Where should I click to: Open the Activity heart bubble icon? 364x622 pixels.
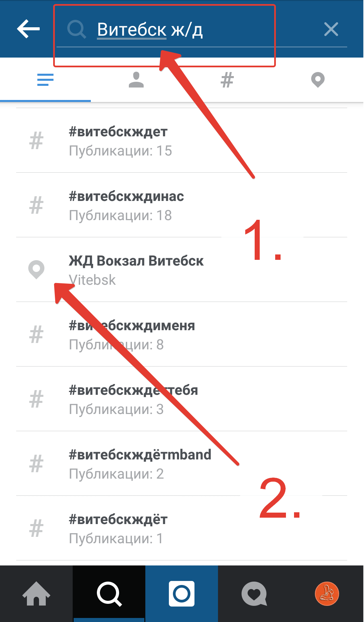point(254,594)
